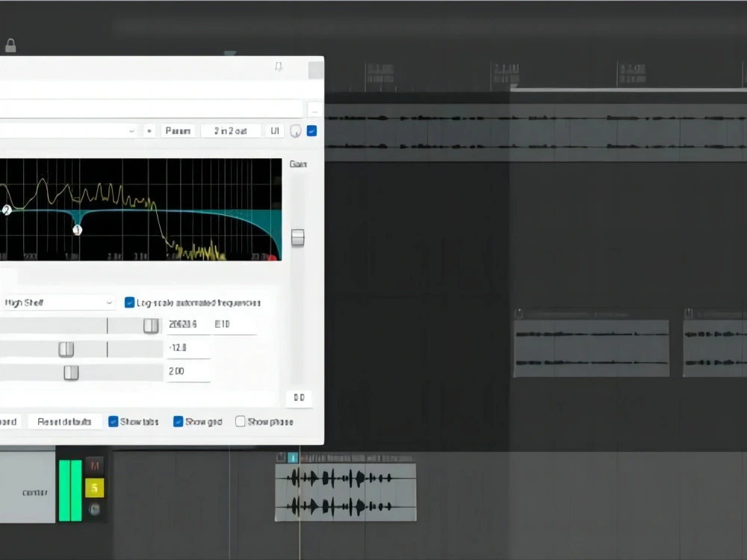The image size is (747, 560).
Task: Click the E10 note input field
Action: tap(235, 324)
